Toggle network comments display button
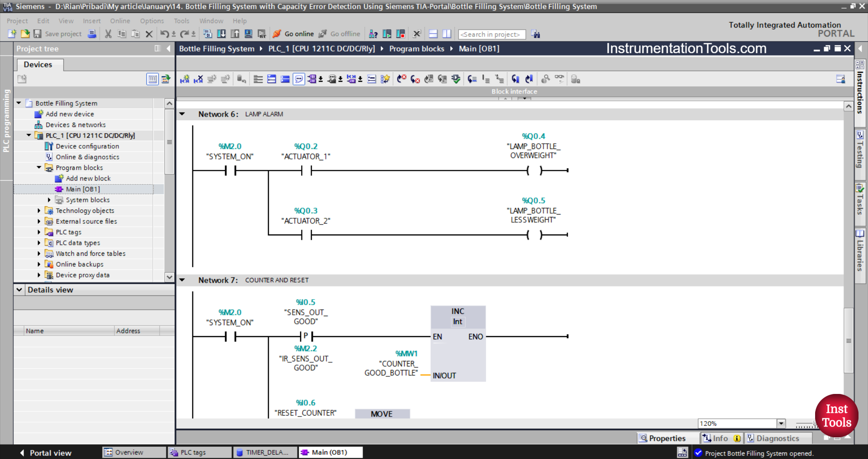The width and height of the screenshot is (868, 459). (299, 80)
